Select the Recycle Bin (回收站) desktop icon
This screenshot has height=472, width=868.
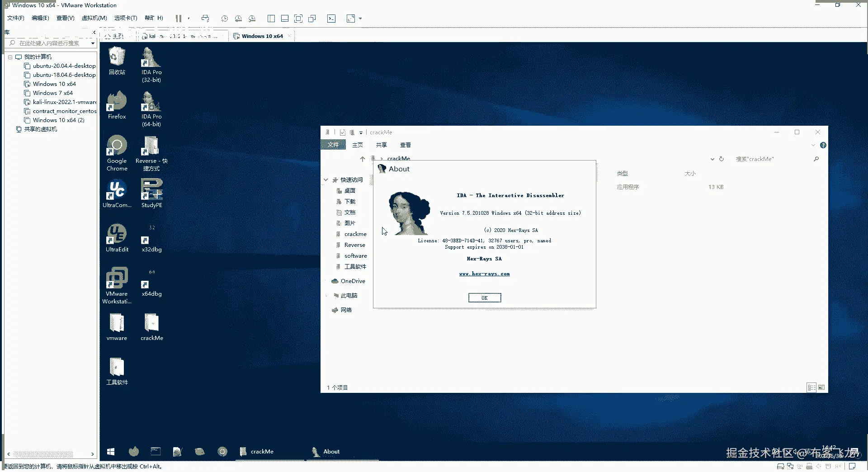click(117, 61)
